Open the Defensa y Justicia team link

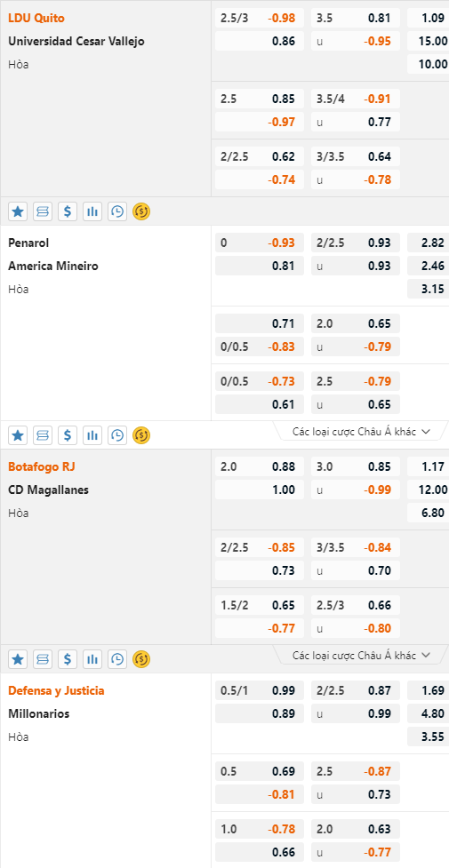point(56,690)
